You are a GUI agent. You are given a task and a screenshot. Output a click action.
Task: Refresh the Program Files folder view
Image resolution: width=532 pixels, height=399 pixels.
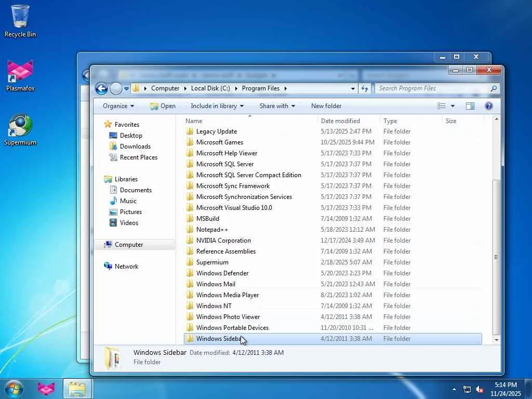[365, 88]
